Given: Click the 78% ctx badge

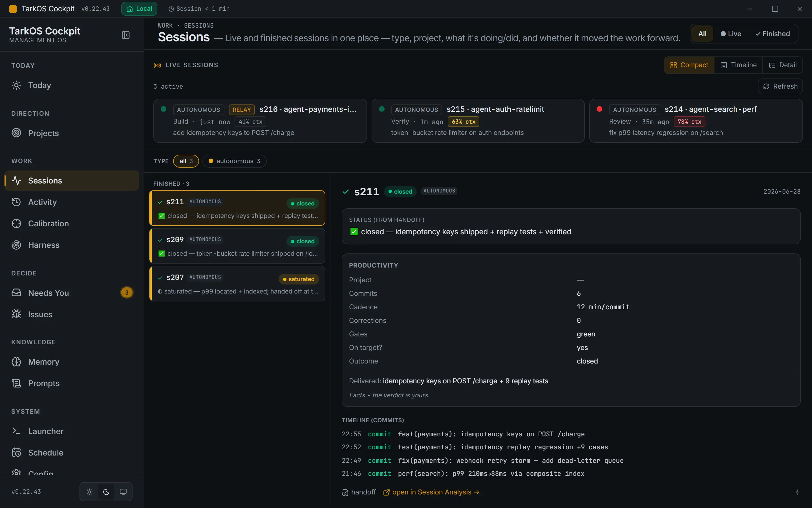Looking at the screenshot, I should pos(689,122).
